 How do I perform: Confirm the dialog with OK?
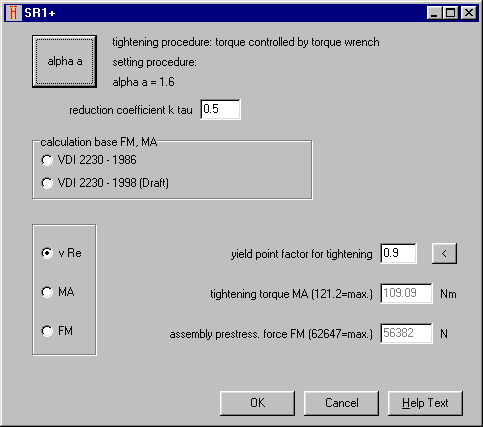click(x=257, y=403)
